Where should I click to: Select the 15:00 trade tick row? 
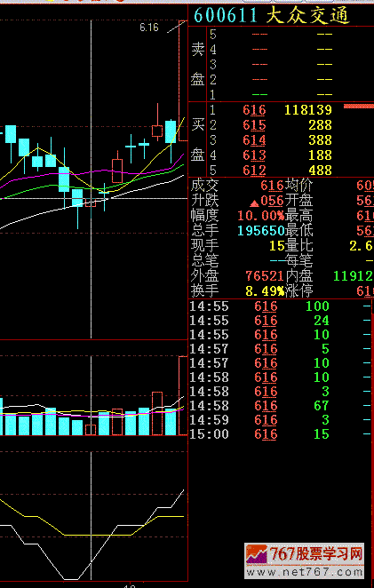[x=280, y=434]
